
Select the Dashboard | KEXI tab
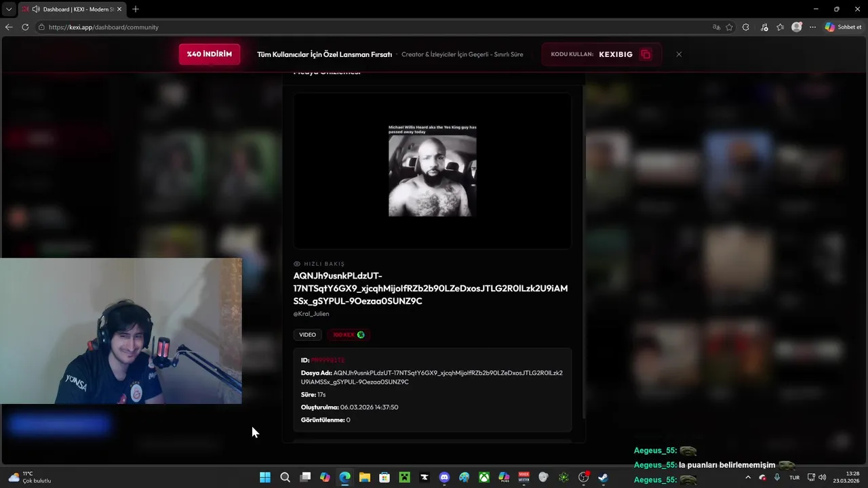[71, 9]
